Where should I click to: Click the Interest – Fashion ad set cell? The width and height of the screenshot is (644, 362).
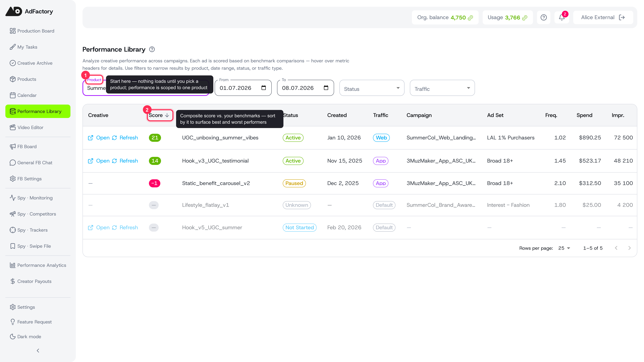click(x=508, y=205)
